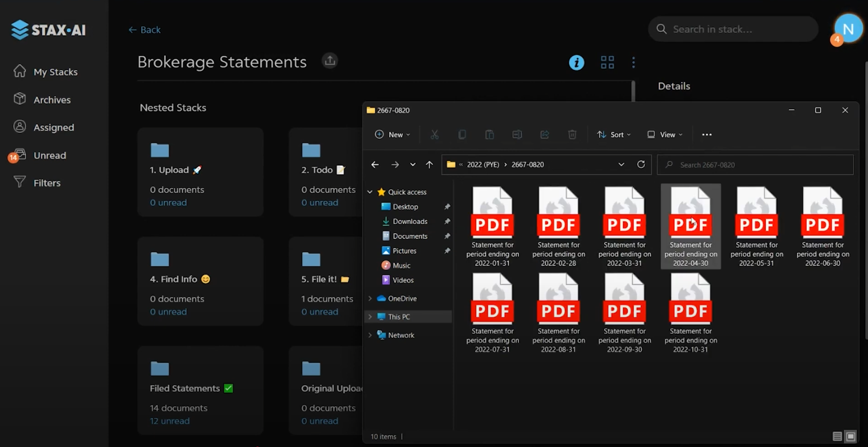This screenshot has width=868, height=447.
Task: Click the upload icon beside Brokerage Statements
Action: 330,61
